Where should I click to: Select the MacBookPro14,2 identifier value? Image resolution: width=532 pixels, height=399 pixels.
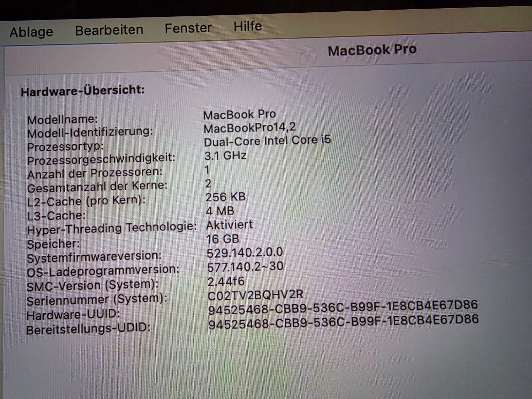[250, 128]
